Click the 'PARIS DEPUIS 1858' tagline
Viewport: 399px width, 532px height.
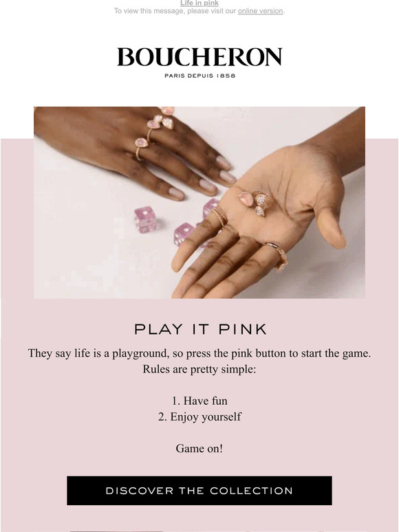click(x=199, y=76)
